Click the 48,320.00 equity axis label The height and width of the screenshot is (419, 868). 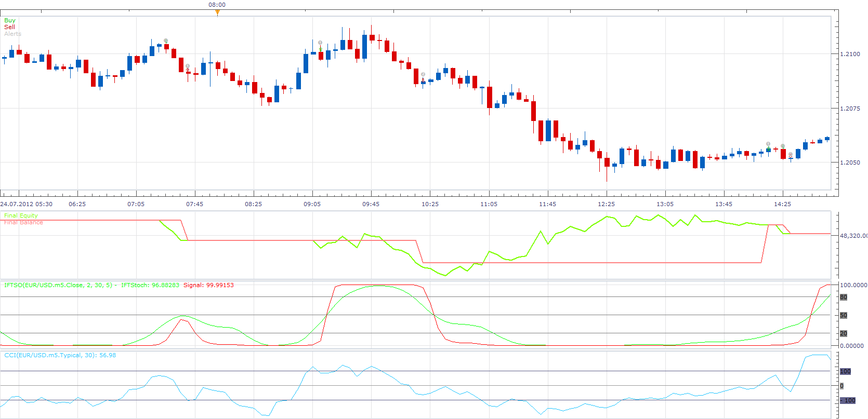point(853,236)
